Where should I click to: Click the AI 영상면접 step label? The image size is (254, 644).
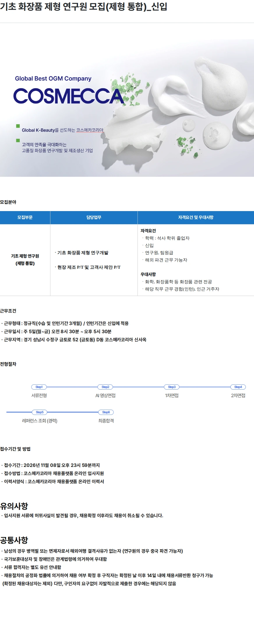click(x=105, y=396)
